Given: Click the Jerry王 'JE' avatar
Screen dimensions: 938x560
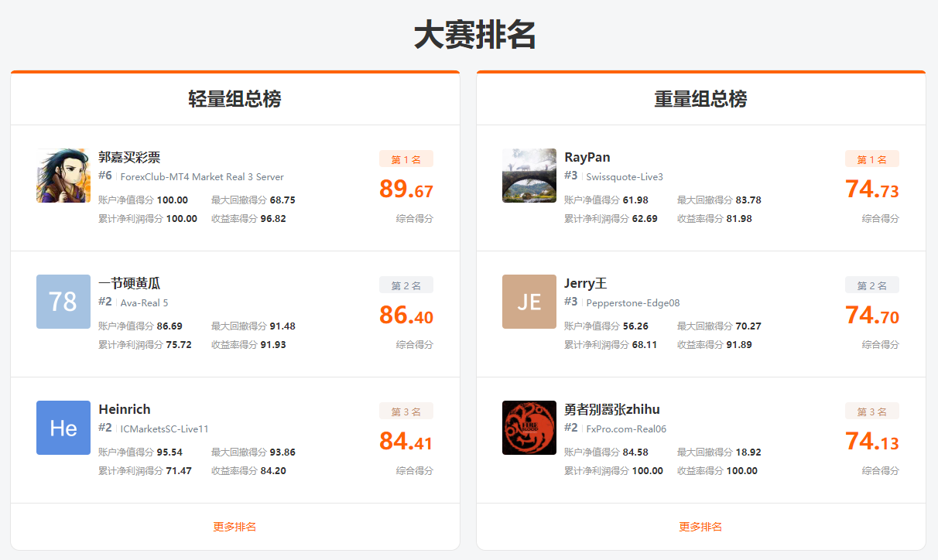Looking at the screenshot, I should point(529,302).
